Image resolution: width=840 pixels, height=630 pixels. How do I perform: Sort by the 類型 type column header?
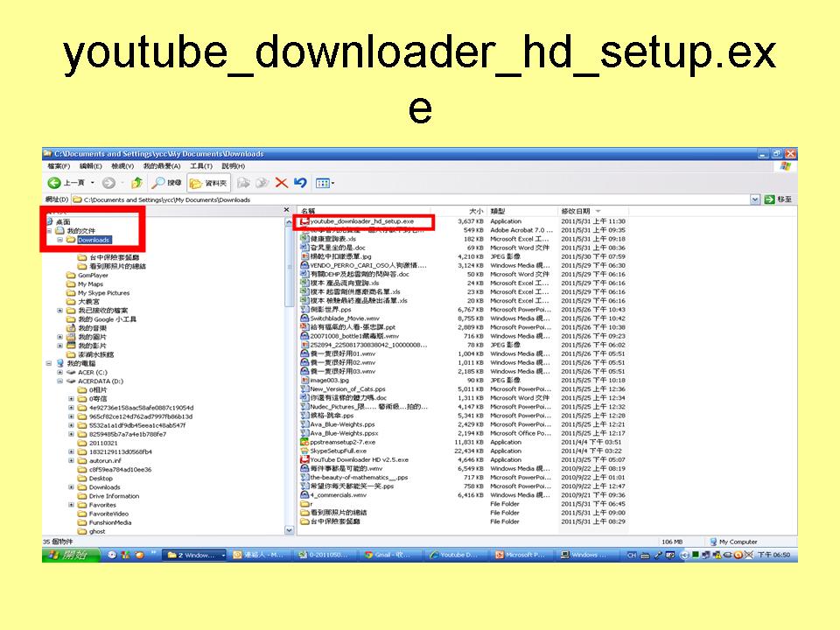pyautogui.click(x=522, y=211)
